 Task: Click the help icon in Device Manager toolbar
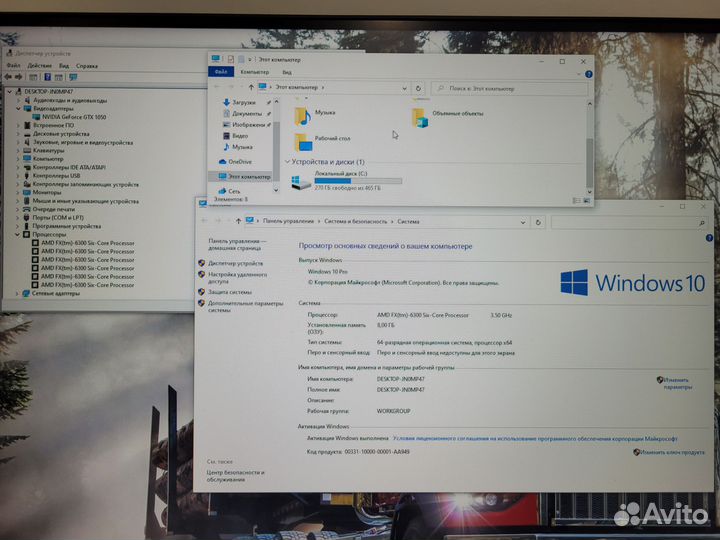tap(47, 77)
